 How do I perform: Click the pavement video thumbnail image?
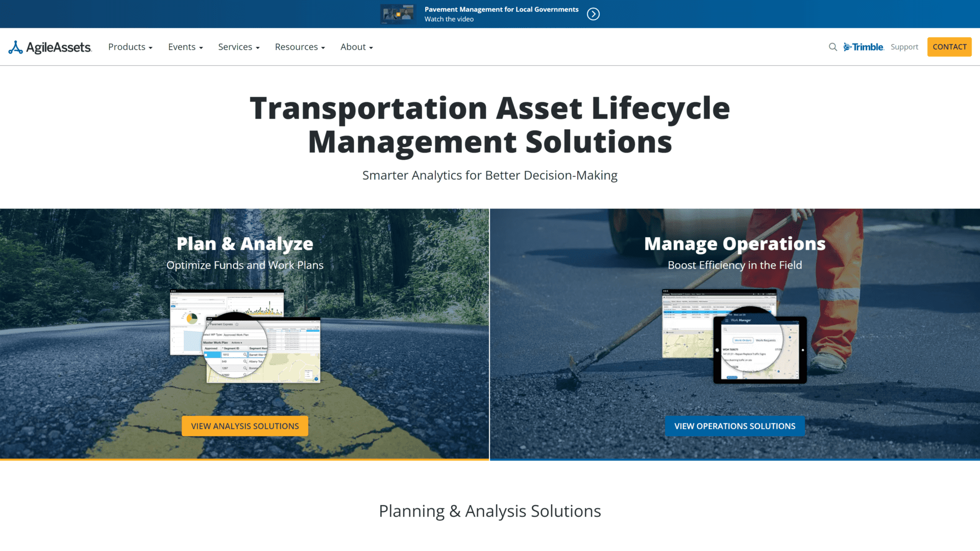(397, 14)
